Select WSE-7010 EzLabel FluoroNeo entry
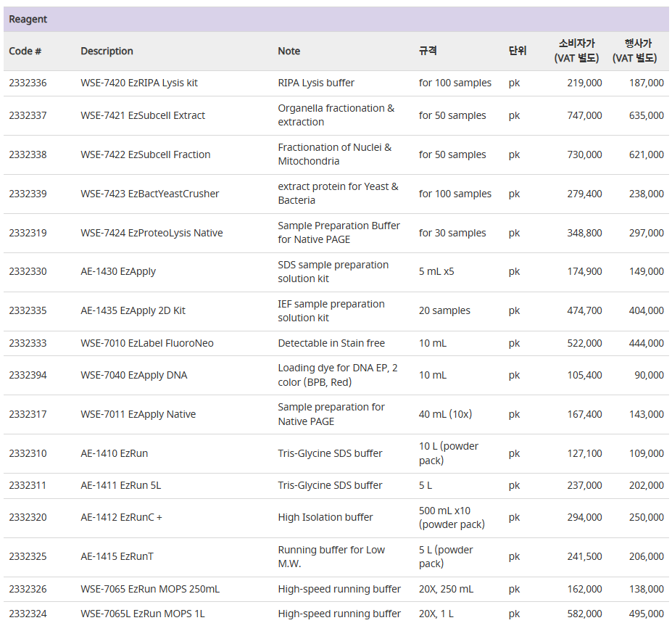This screenshot has height=623, width=672. [x=147, y=343]
